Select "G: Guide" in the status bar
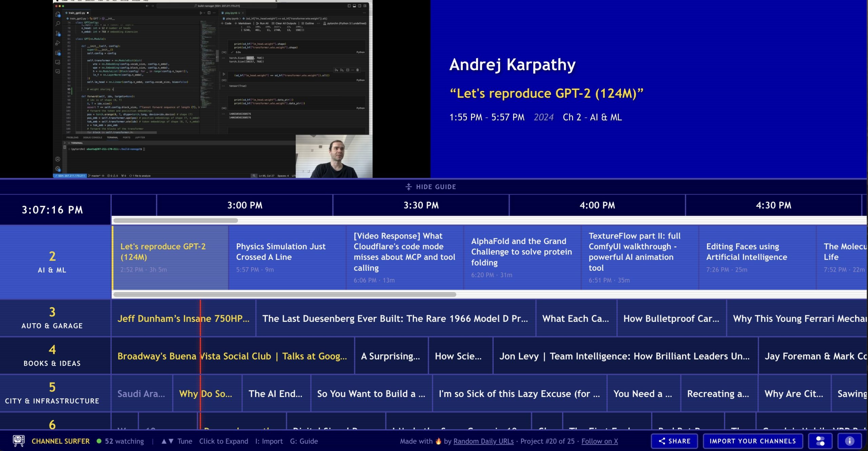The height and width of the screenshot is (451, 868). (303, 441)
